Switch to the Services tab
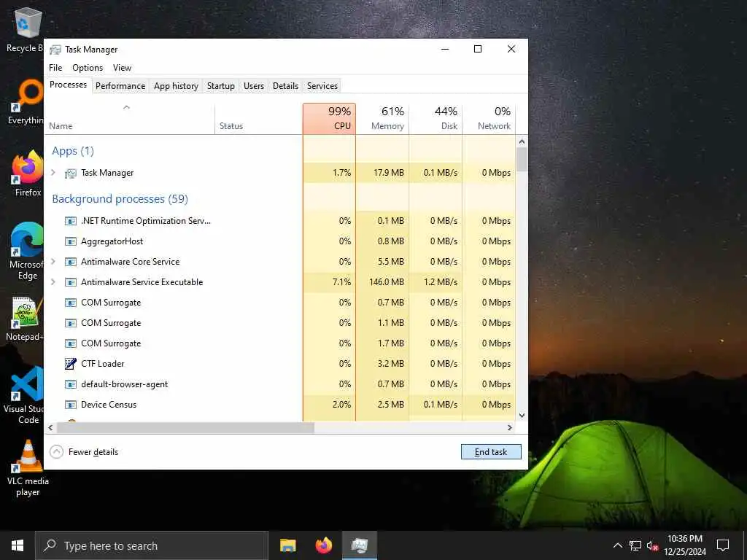Viewport: 747px width, 560px height. (x=322, y=86)
